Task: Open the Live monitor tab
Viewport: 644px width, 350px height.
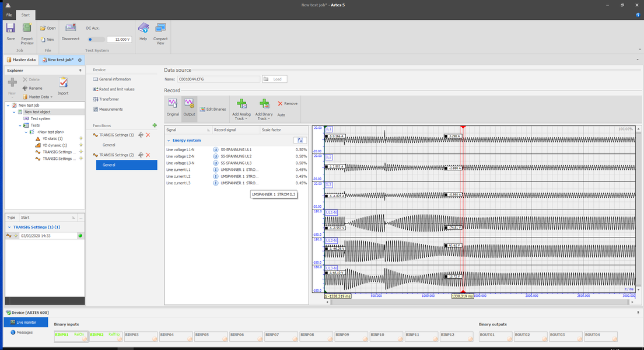Action: pyautogui.click(x=26, y=323)
